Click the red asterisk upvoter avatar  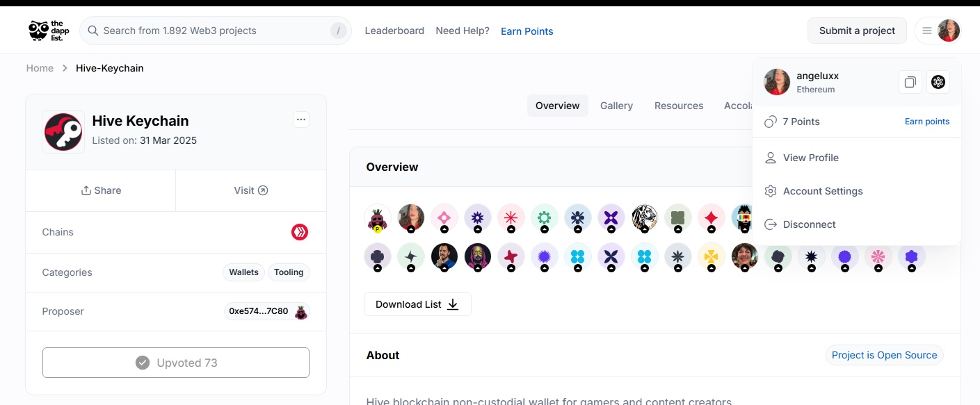511,218
